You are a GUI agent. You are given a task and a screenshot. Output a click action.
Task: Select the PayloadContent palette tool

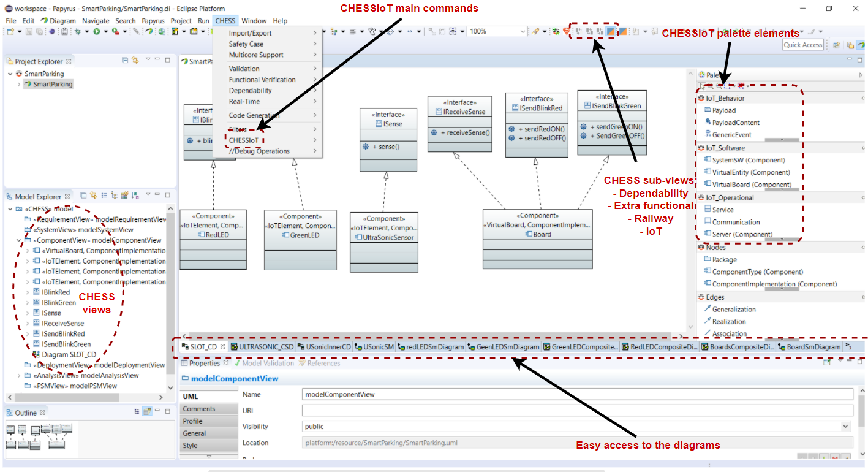click(x=731, y=123)
